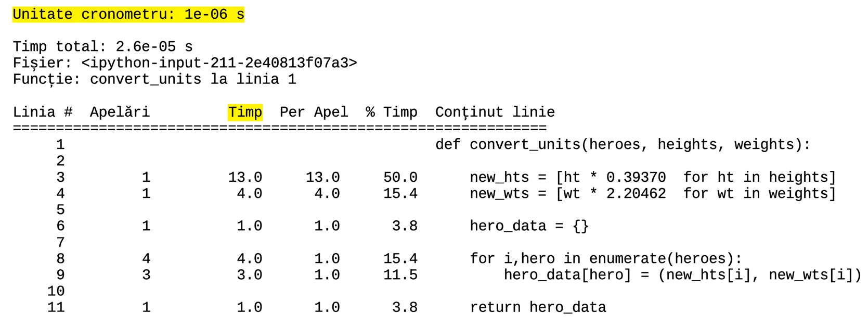Click the 50.0 percent time value
Image resolution: width=868 pixels, height=325 pixels.
pyautogui.click(x=400, y=178)
